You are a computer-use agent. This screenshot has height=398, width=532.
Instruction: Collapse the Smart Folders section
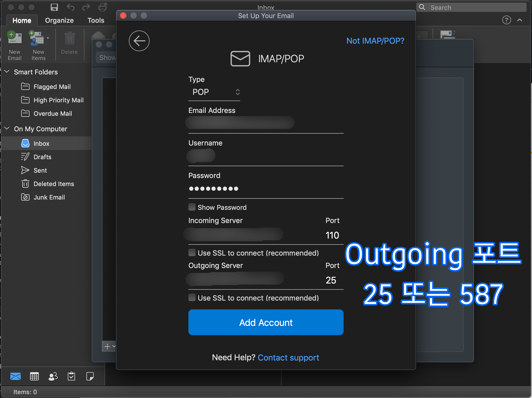(7, 72)
